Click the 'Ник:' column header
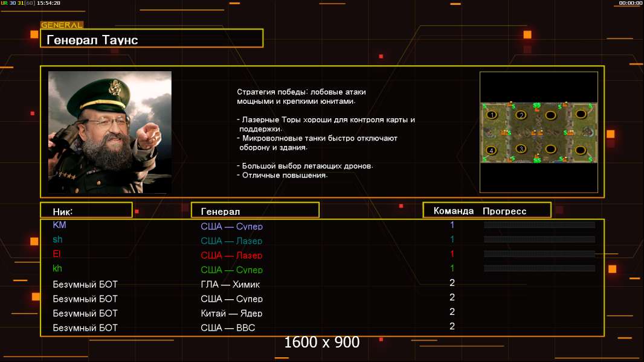This screenshot has width=644, height=362. (86, 211)
